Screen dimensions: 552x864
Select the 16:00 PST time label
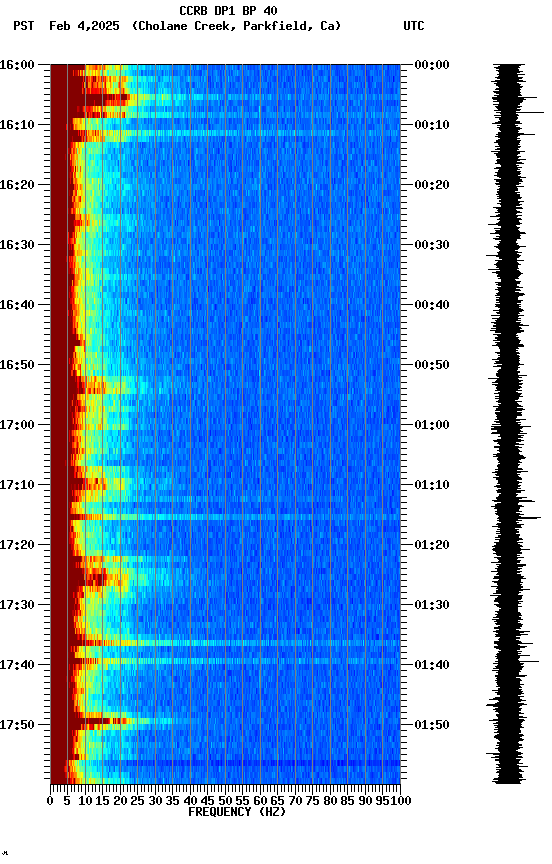click(x=17, y=64)
